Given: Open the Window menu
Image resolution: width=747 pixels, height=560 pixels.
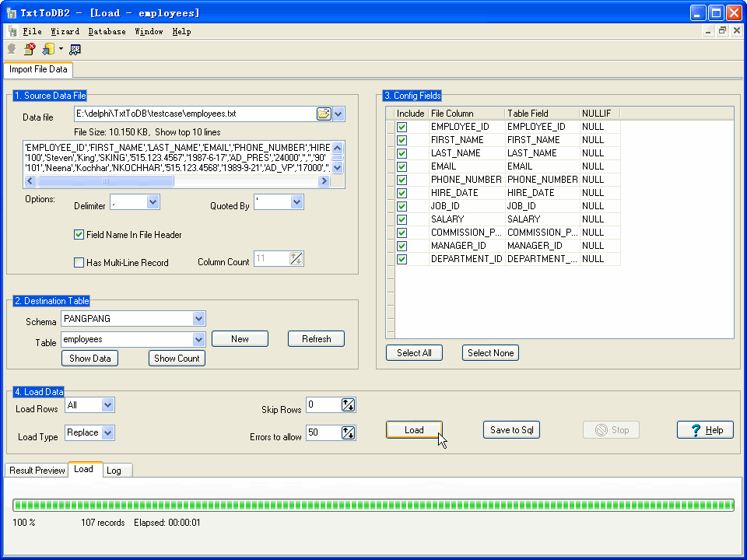Looking at the screenshot, I should tap(149, 31).
